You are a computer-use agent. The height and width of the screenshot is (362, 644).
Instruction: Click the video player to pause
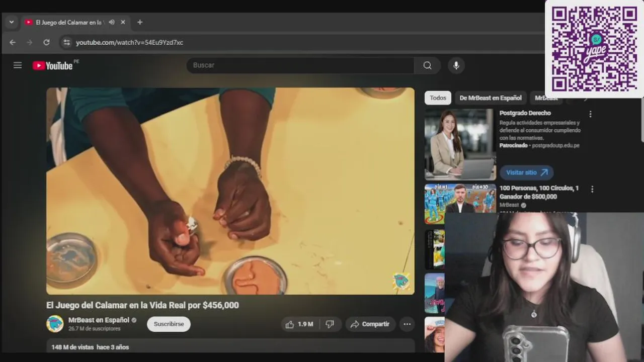coord(230,191)
